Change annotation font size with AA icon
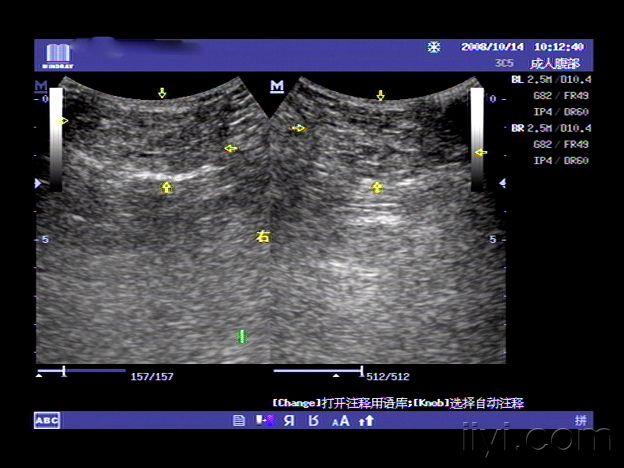The height and width of the screenshot is (468, 624). point(341,421)
